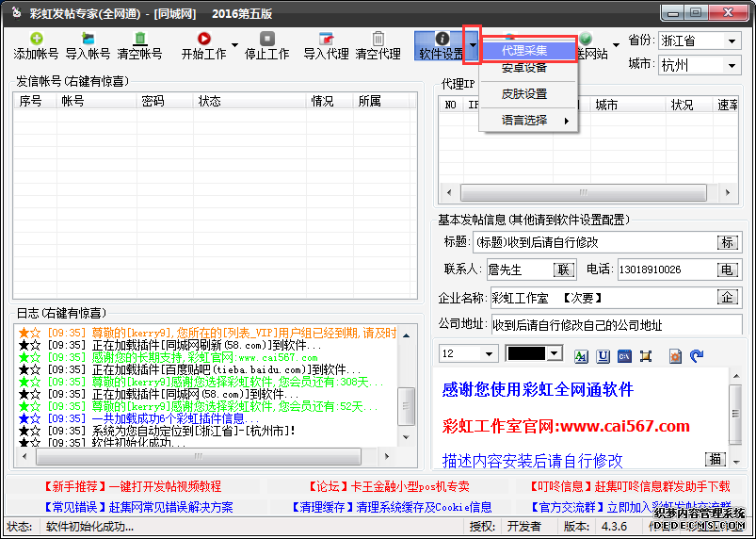The width and height of the screenshot is (756, 539).
Task: Click the font style icon in editor toolbar
Action: pos(582,356)
